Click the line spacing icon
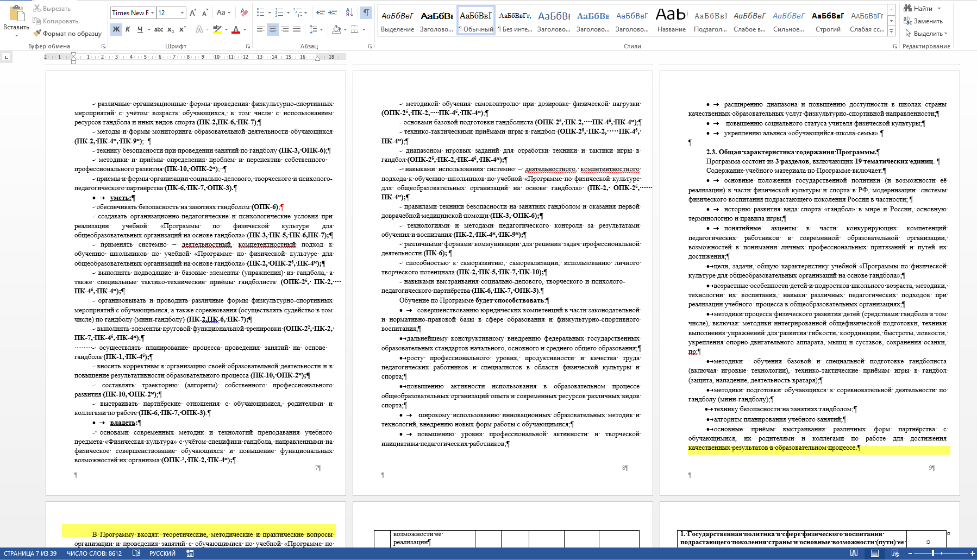The image size is (977, 560). click(313, 29)
